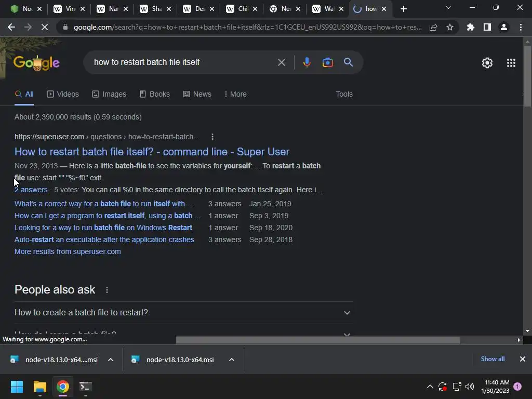The height and width of the screenshot is (399, 532).
Task: Open the volume control in tray
Action: 470,387
